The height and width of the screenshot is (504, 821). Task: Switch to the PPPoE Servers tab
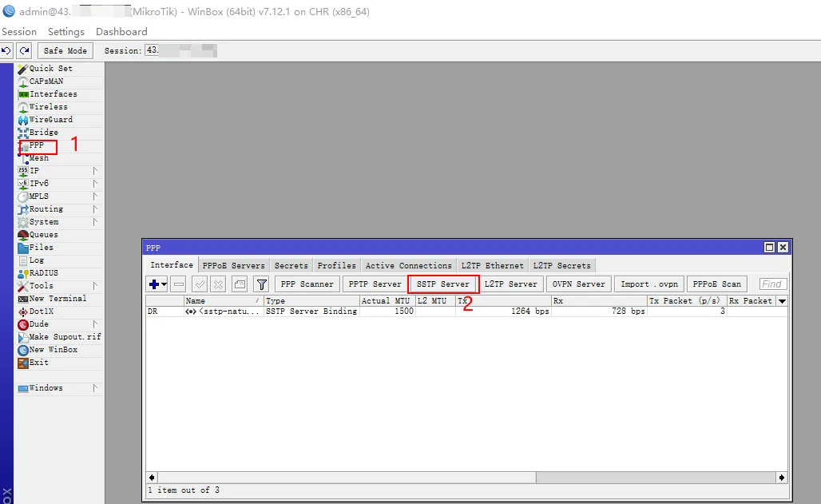[233, 266]
